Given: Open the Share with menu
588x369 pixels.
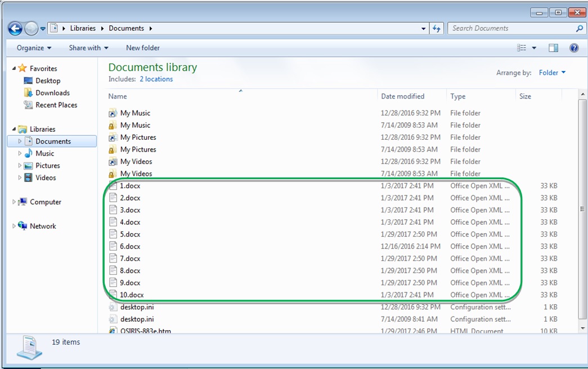Looking at the screenshot, I should 88,48.
